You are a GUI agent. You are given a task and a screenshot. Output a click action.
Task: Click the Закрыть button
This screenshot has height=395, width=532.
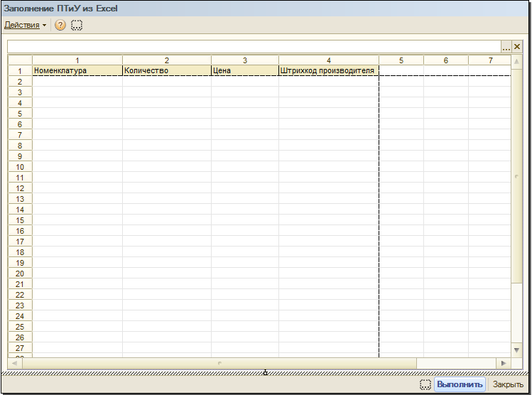point(508,384)
